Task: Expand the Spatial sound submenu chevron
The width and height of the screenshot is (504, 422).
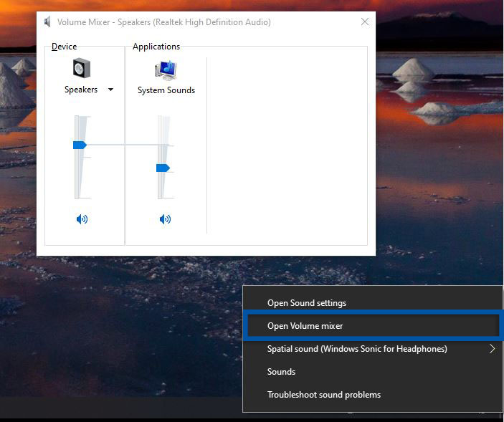Action: tap(492, 349)
